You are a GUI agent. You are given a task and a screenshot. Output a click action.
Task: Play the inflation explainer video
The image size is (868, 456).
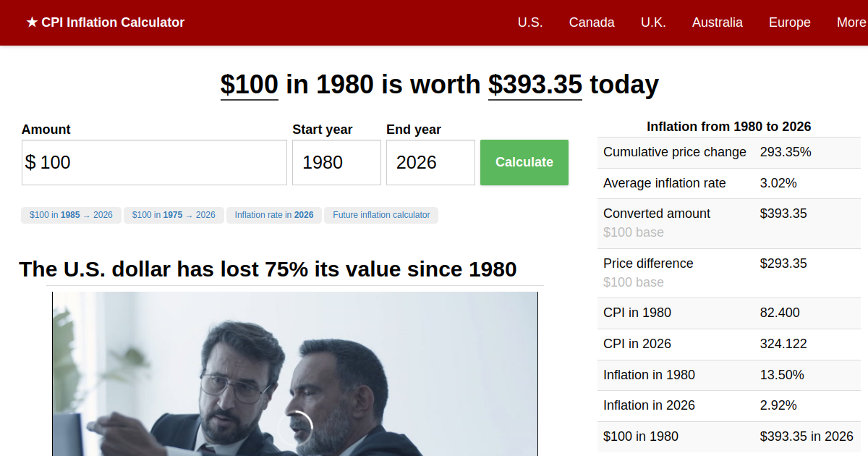(x=294, y=427)
